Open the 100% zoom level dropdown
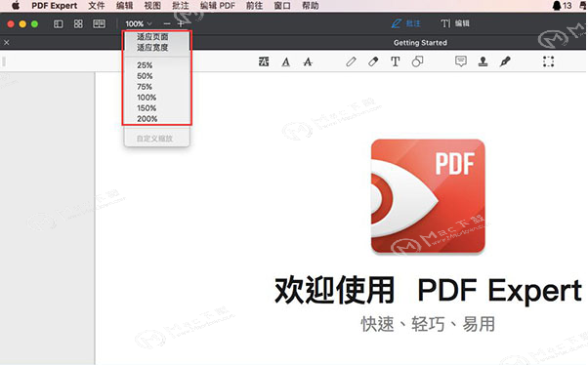The image size is (588, 365). point(139,24)
